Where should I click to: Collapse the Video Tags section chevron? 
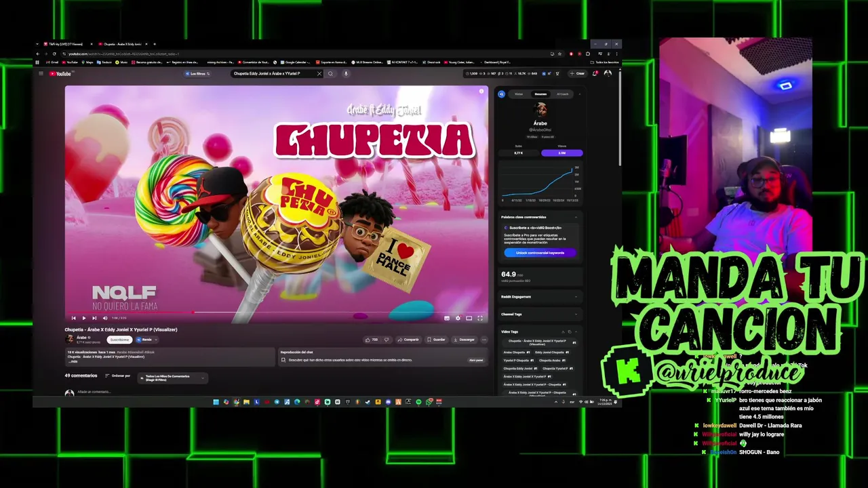click(x=576, y=331)
